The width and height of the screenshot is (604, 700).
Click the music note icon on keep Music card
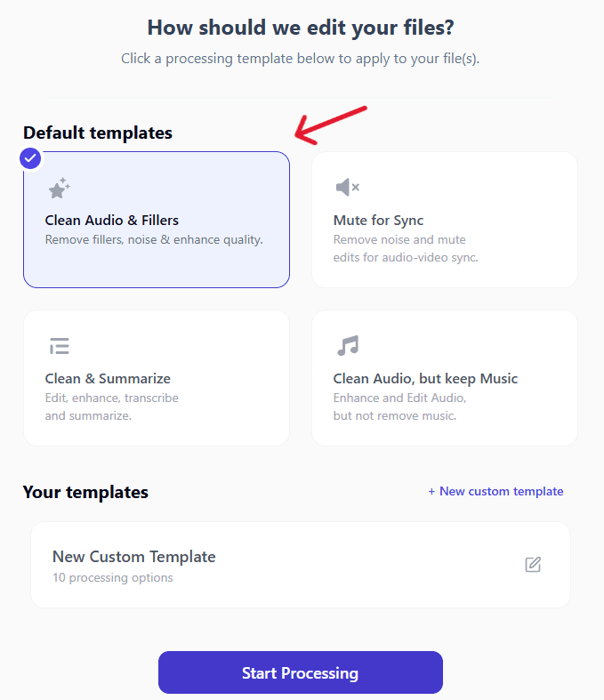[348, 345]
